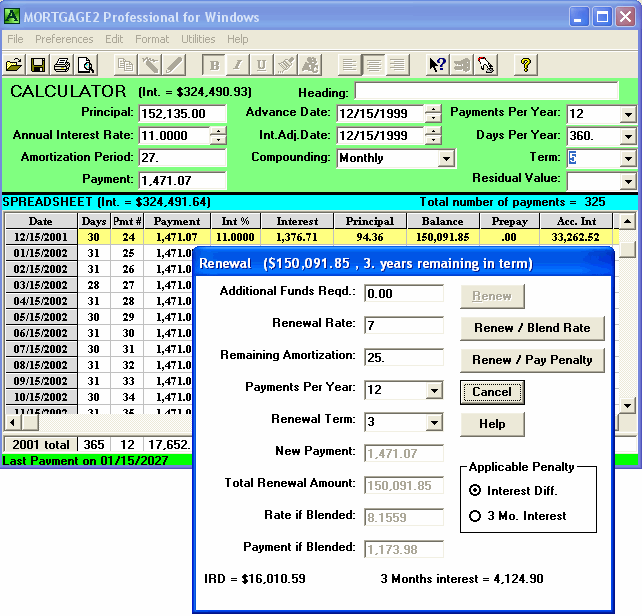Open Print Preview from the toolbar
The image size is (642, 616).
coord(86,65)
